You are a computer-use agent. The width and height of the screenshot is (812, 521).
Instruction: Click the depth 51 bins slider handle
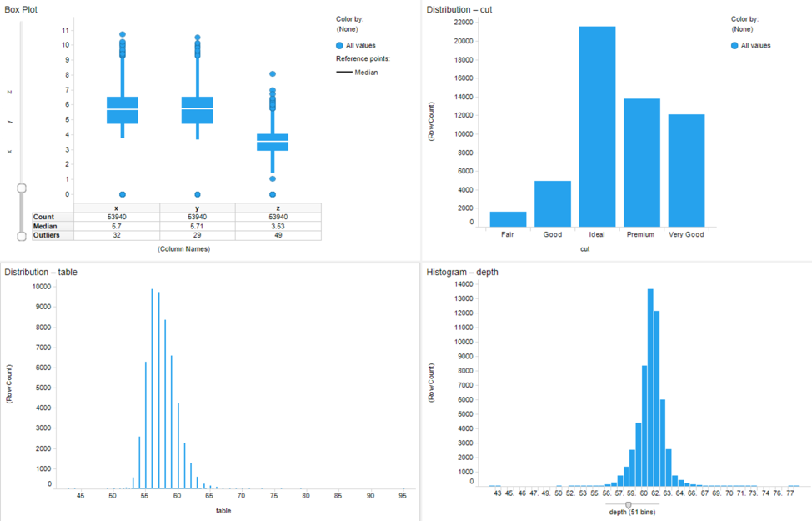coord(627,505)
